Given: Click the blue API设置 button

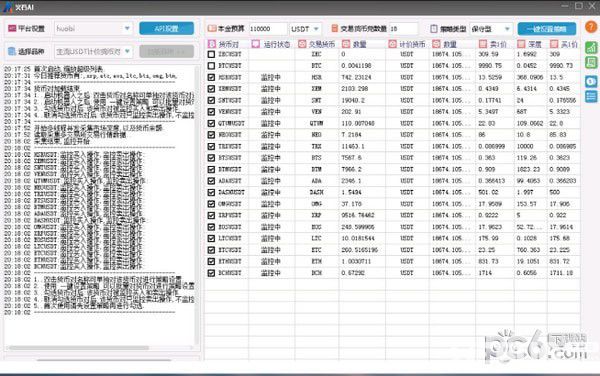Looking at the screenshot, I should click(x=166, y=28).
